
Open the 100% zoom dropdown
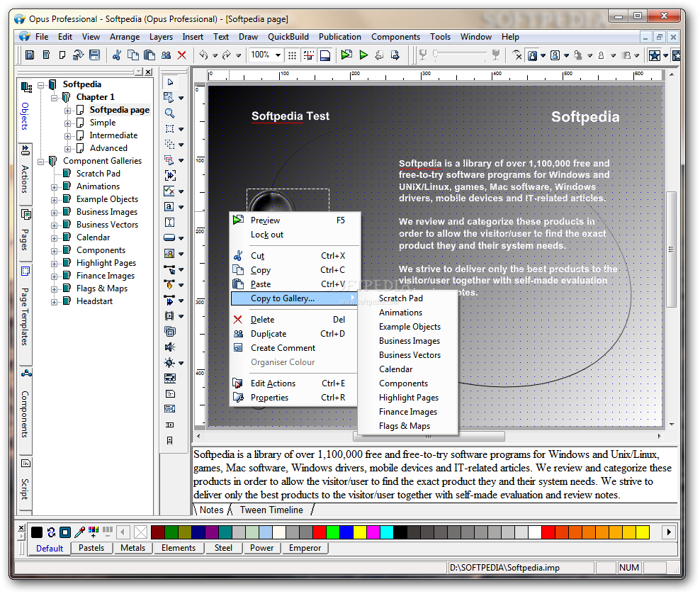pos(278,55)
